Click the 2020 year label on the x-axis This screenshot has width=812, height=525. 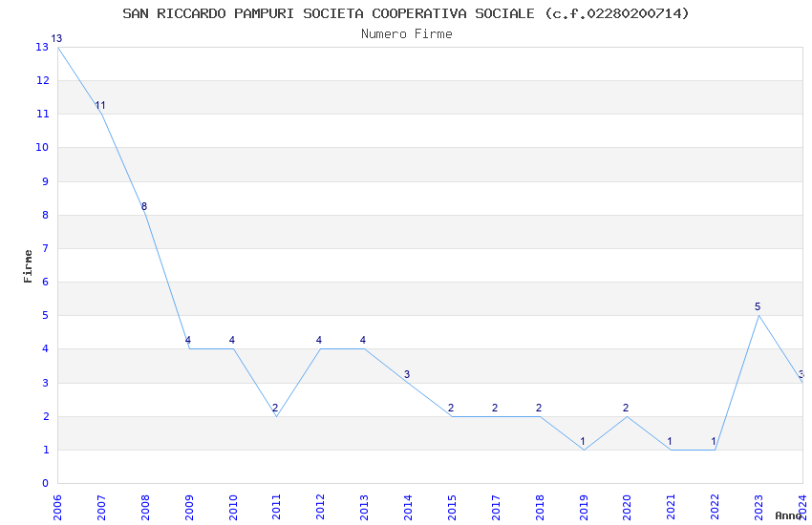tap(627, 508)
